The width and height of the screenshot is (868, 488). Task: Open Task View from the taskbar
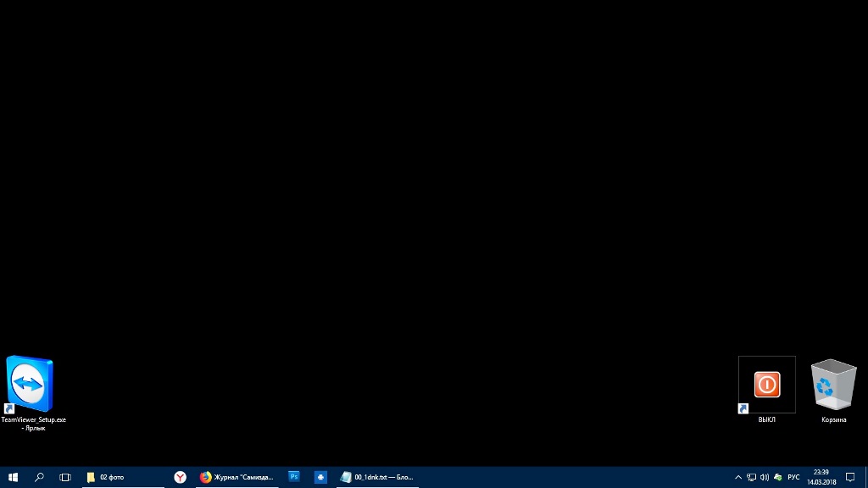[x=65, y=477]
